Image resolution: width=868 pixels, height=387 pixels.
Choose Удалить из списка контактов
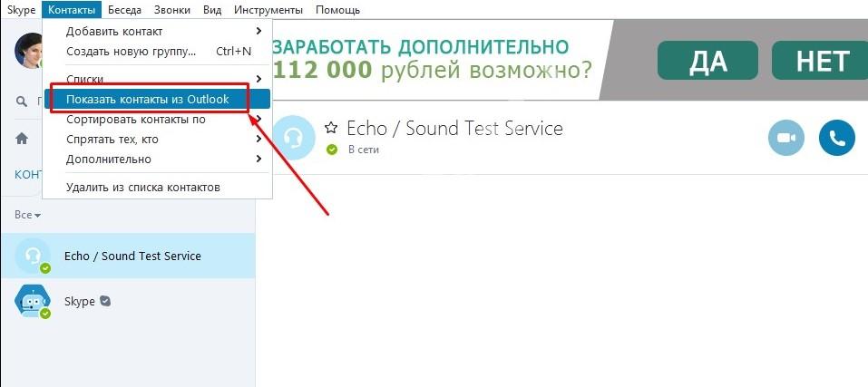(157, 187)
